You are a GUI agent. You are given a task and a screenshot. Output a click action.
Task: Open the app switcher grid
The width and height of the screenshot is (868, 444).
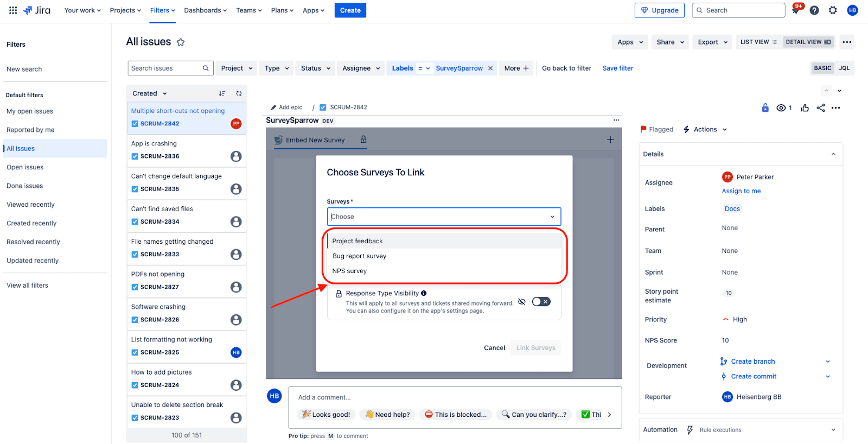click(x=13, y=10)
